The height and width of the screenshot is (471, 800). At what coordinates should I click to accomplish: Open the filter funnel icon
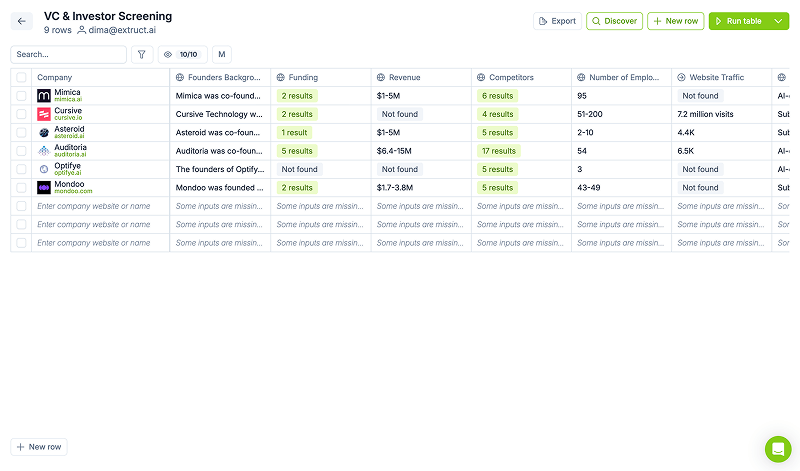pos(142,54)
